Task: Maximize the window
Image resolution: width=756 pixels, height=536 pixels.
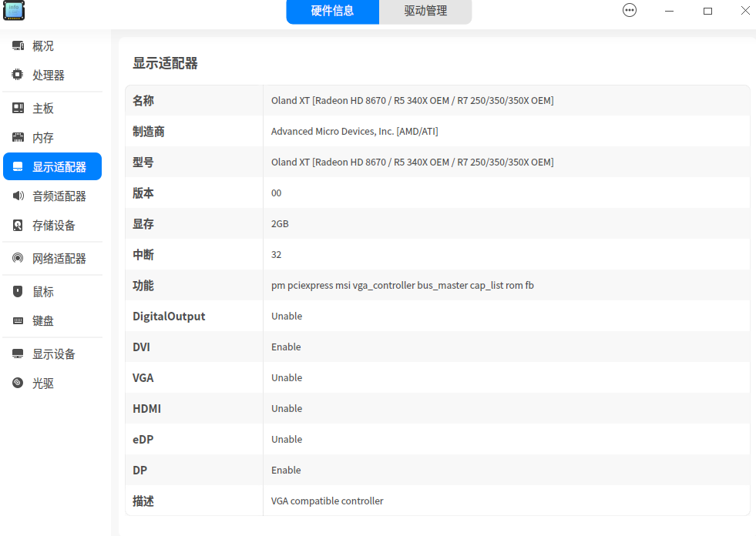Action: (x=707, y=11)
